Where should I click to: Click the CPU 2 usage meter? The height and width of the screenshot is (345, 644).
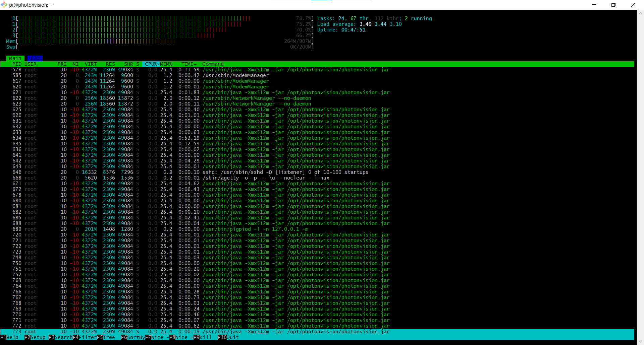pos(163,30)
